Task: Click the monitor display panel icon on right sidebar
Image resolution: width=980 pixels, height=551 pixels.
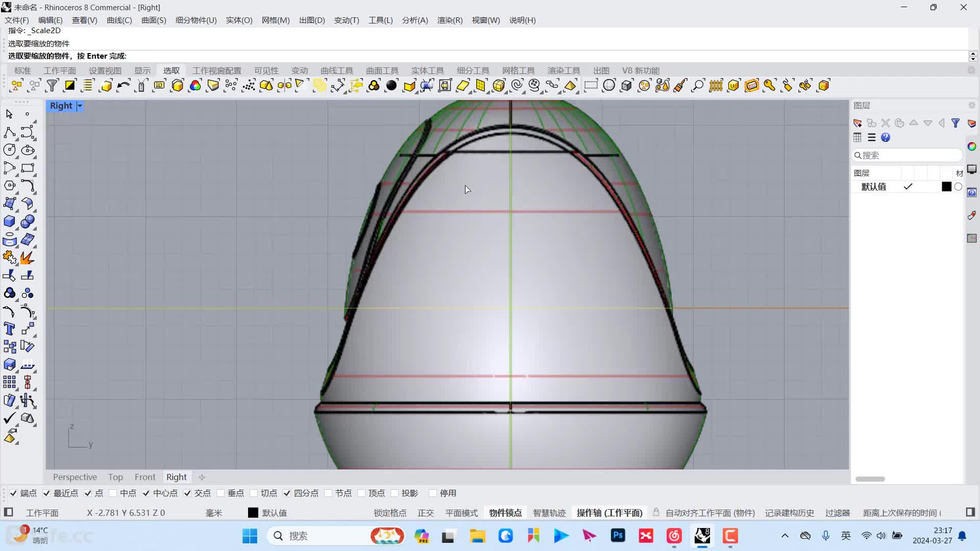Action: (972, 169)
